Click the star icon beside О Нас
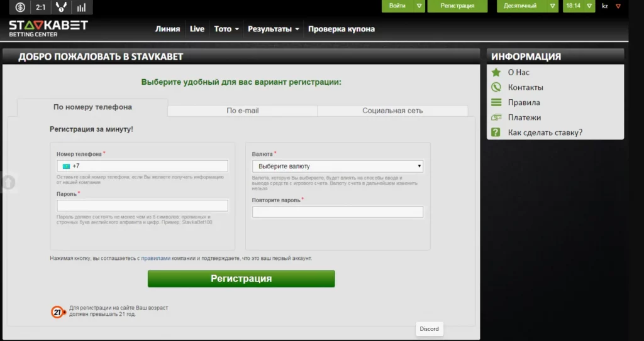644x341 pixels. click(x=496, y=72)
